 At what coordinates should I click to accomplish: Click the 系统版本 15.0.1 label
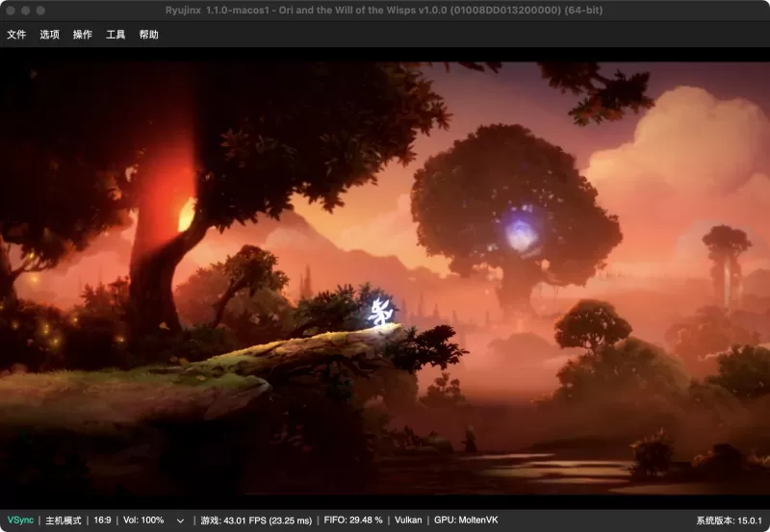pos(729,520)
